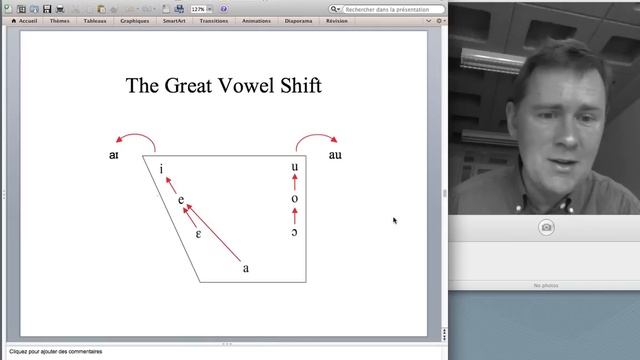
Task: Click the vertical scrollbar thumb beside the slide
Action: click(x=444, y=193)
